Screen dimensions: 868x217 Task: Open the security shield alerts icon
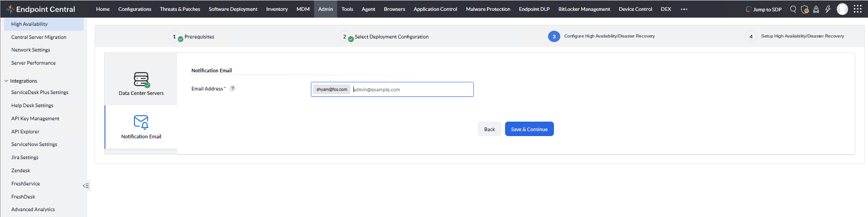point(805,9)
